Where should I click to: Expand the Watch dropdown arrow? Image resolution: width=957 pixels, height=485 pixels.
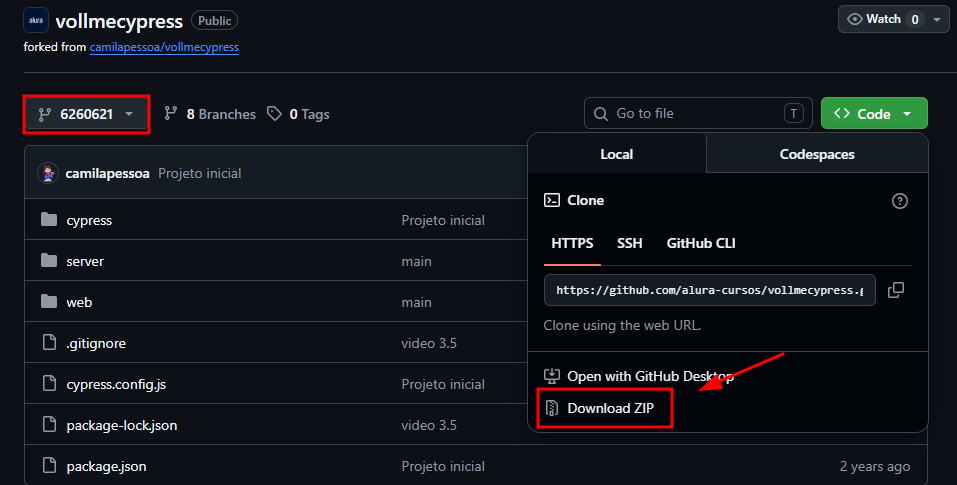[x=937, y=20]
